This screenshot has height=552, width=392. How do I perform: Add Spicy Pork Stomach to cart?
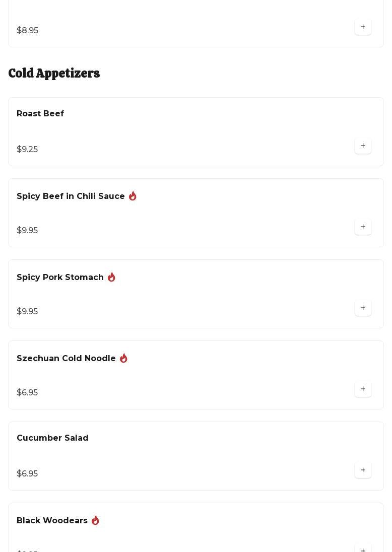(363, 308)
